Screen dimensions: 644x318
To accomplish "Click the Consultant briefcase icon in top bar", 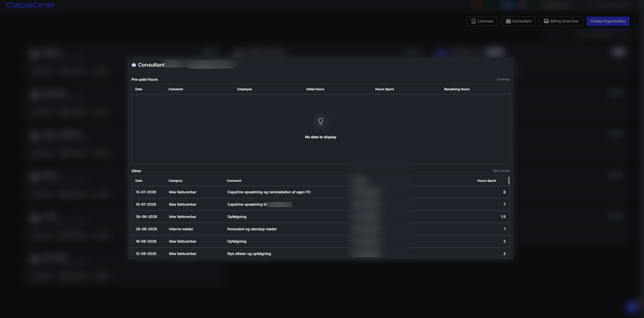I will point(508,21).
